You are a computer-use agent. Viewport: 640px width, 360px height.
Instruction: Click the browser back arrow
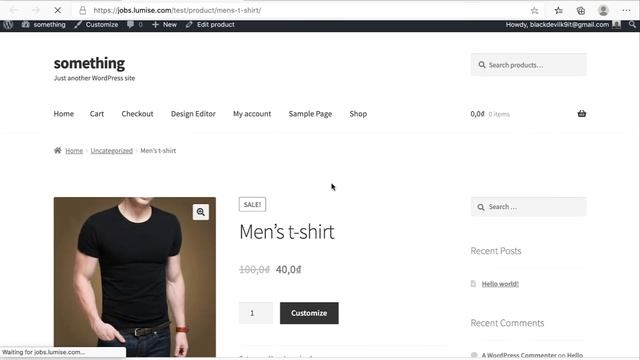(13, 10)
